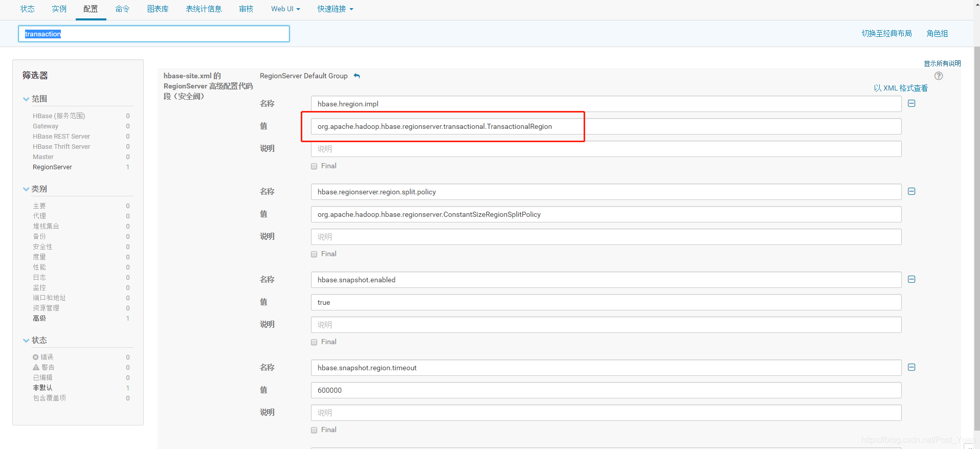The width and height of the screenshot is (980, 449).
Task: Toggle Final checkbox under snapshot.region.timeout
Action: [x=314, y=430]
